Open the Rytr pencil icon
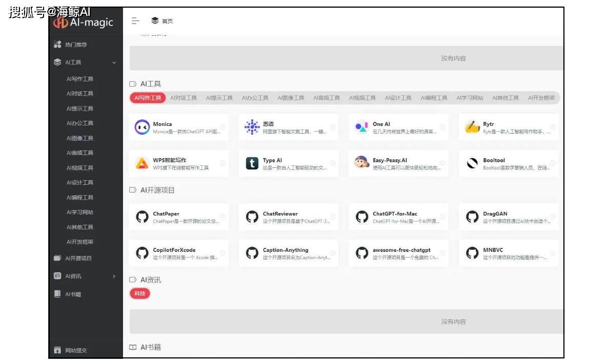609x364 pixels. click(x=472, y=127)
